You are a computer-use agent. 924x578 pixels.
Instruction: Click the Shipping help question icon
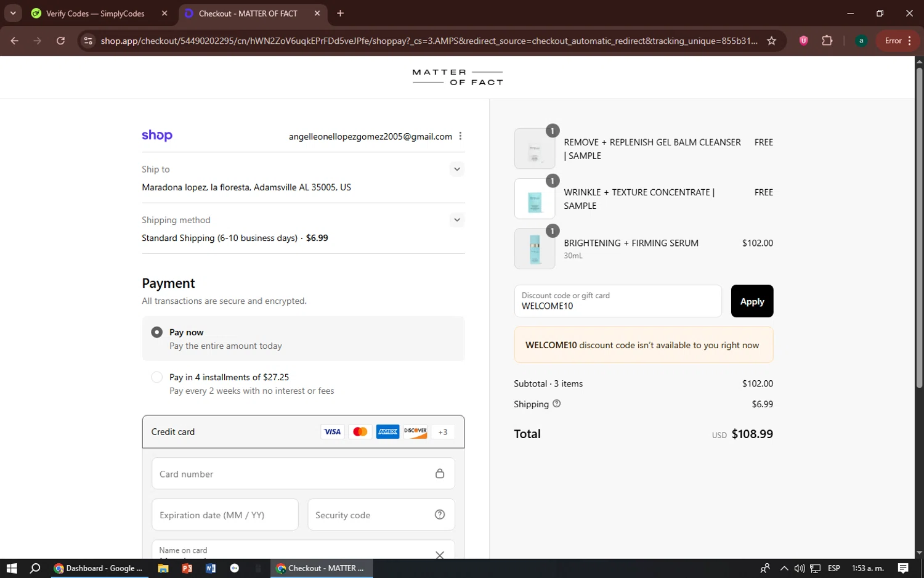pos(557,404)
